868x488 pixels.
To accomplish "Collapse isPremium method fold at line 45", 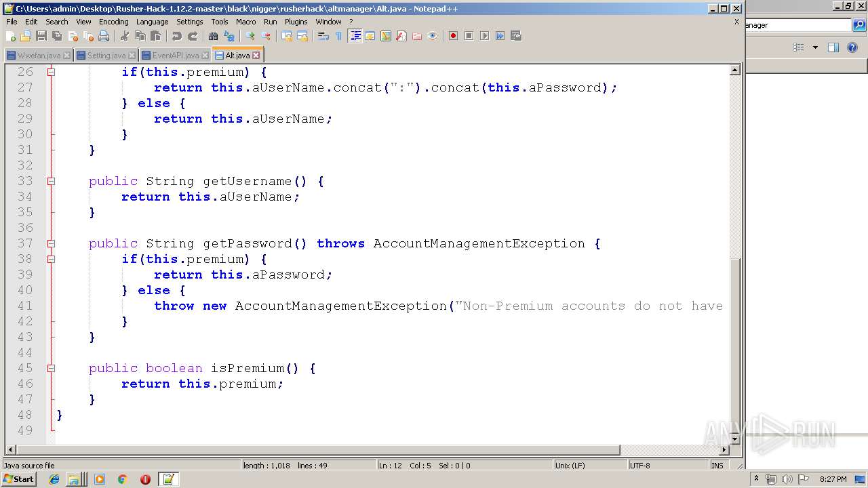I will pyautogui.click(x=51, y=368).
